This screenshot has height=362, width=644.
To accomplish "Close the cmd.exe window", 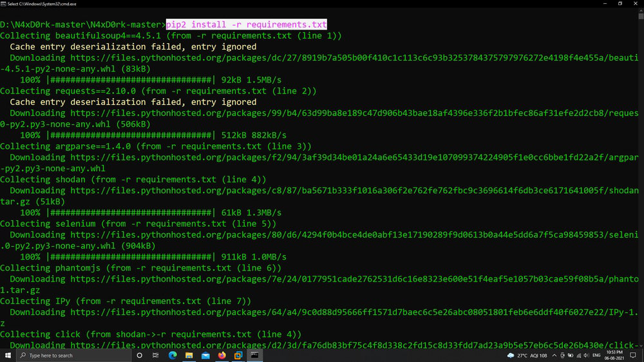I will 636,4.
